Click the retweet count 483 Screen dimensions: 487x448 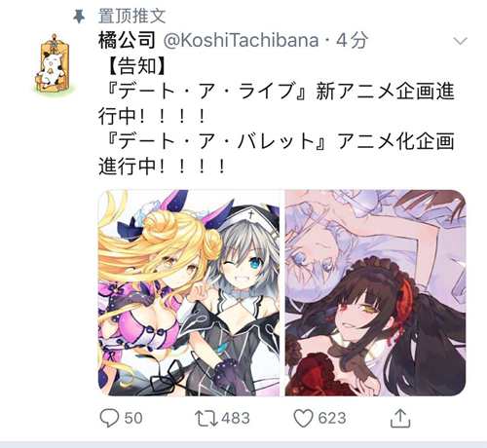click(x=236, y=418)
